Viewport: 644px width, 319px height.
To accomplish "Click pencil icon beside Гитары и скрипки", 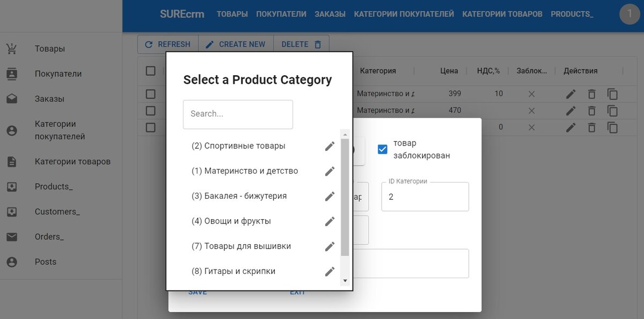I will (330, 271).
